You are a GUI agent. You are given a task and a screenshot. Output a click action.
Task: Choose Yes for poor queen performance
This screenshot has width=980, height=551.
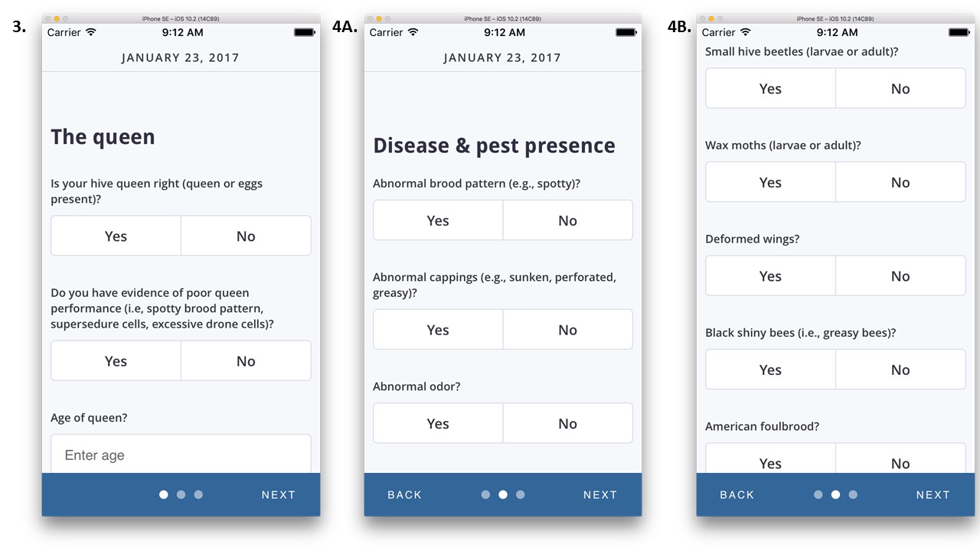[116, 360]
